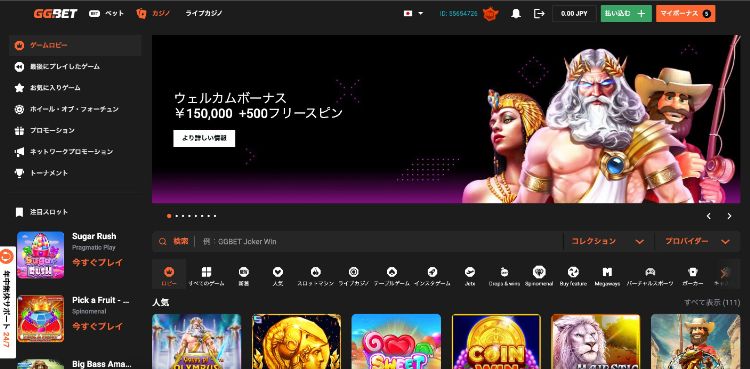Click the search magnifier icon
Viewport: 750px width, 369px height.
(163, 241)
